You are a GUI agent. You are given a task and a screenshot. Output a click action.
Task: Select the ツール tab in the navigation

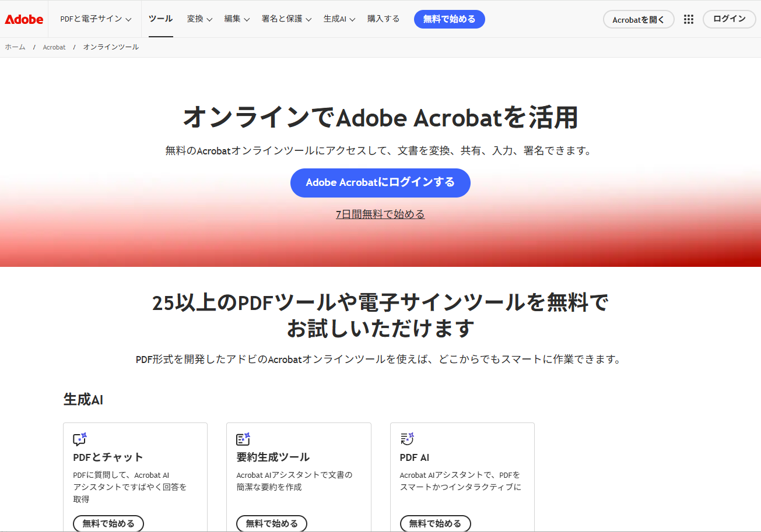point(160,19)
